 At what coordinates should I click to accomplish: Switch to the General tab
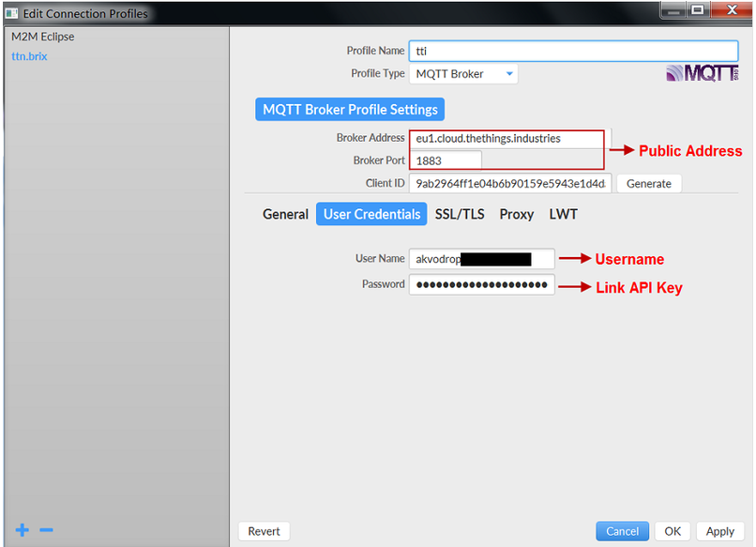(x=285, y=214)
